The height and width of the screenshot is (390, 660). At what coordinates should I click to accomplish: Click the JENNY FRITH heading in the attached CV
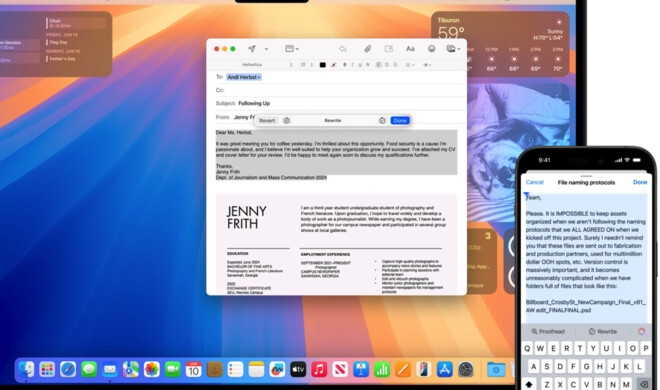(x=247, y=217)
